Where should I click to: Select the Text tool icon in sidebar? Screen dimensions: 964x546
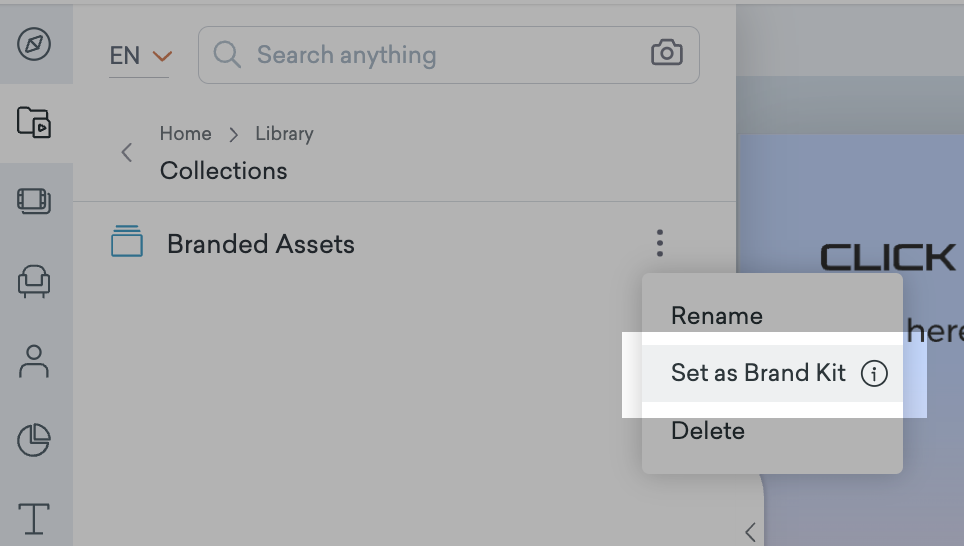tap(34, 519)
